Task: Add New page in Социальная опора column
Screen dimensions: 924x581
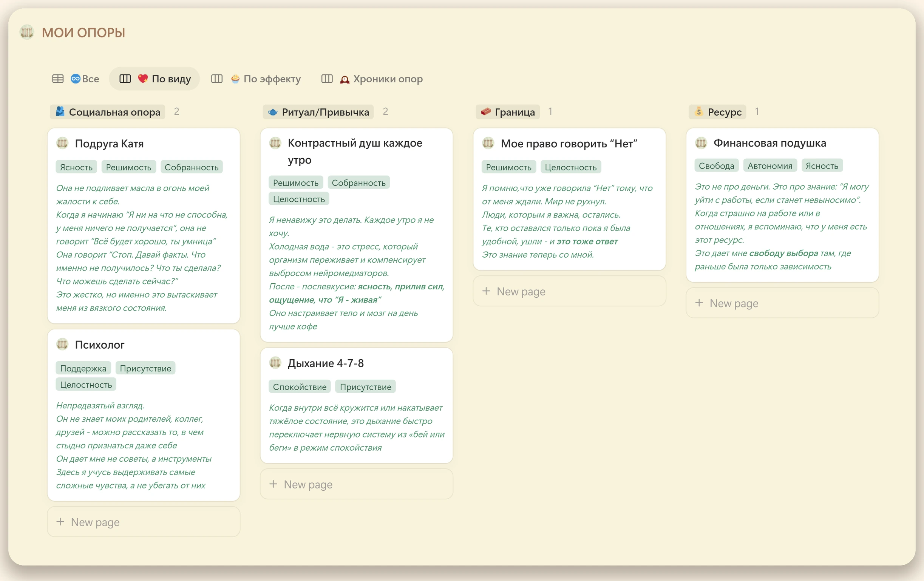Action: click(x=144, y=522)
